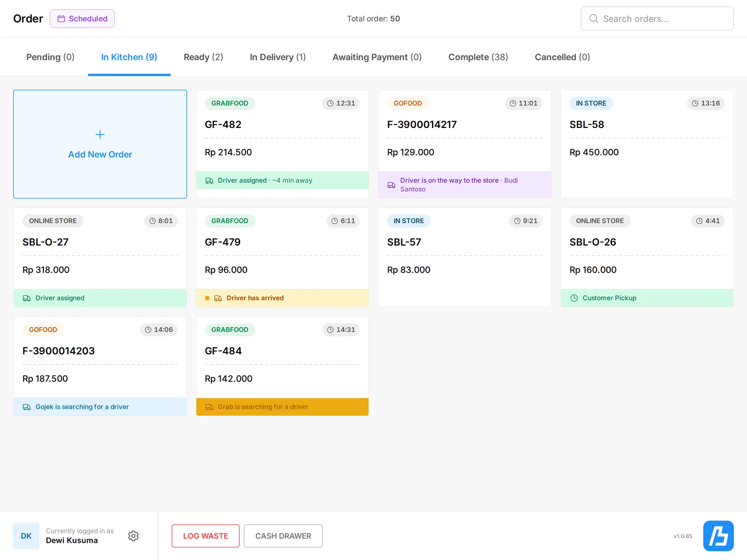Image resolution: width=747 pixels, height=560 pixels.
Task: Click the 12:31 timer badge on GF-482
Action: (341, 103)
